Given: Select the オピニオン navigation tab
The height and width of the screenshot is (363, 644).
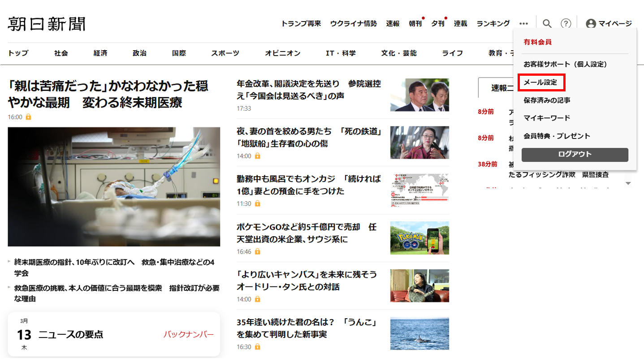Looking at the screenshot, I should pos(283,53).
